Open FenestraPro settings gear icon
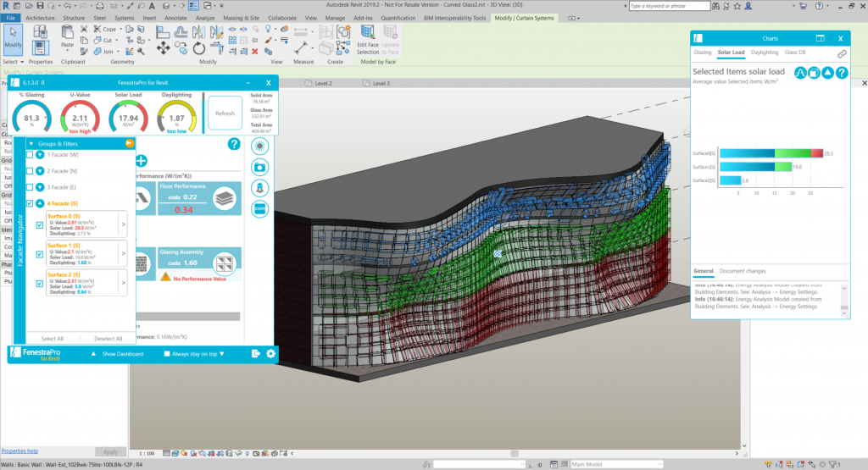868x470 pixels. (270, 353)
